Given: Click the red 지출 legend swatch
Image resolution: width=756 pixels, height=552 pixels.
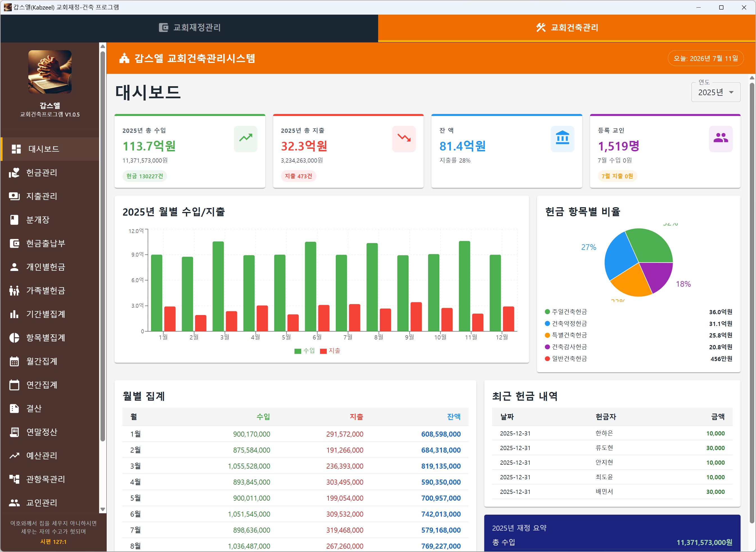Looking at the screenshot, I should pyautogui.click(x=323, y=351).
